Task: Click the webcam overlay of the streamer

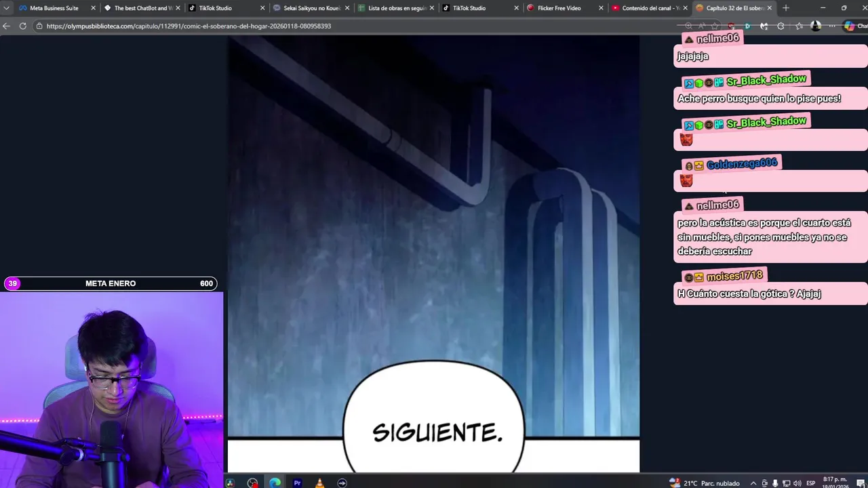Action: click(x=111, y=390)
